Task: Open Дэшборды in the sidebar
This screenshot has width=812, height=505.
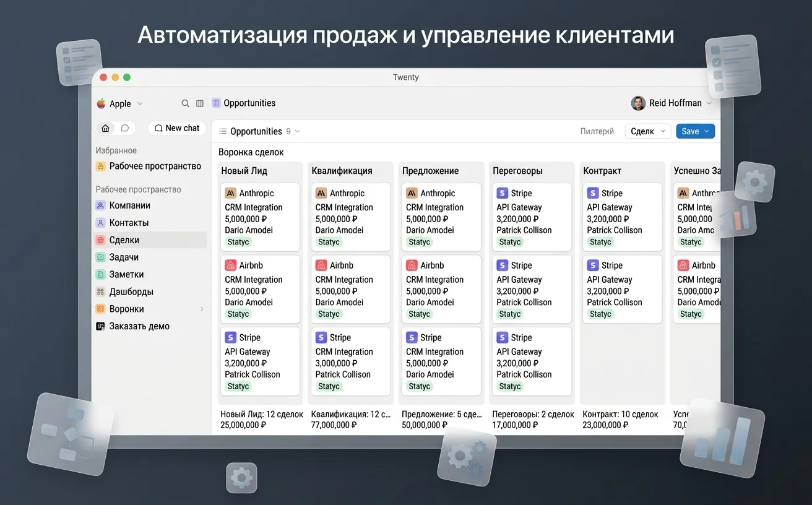Action: [150, 291]
